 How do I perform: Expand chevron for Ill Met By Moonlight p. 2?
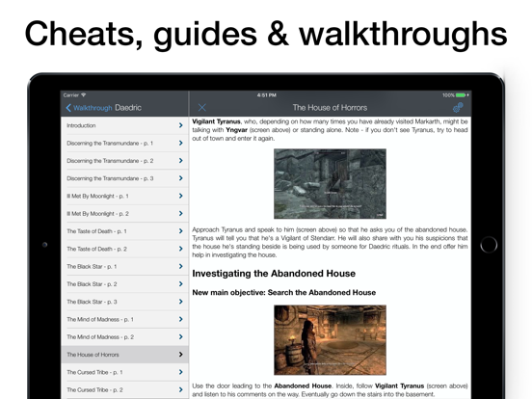coord(181,214)
